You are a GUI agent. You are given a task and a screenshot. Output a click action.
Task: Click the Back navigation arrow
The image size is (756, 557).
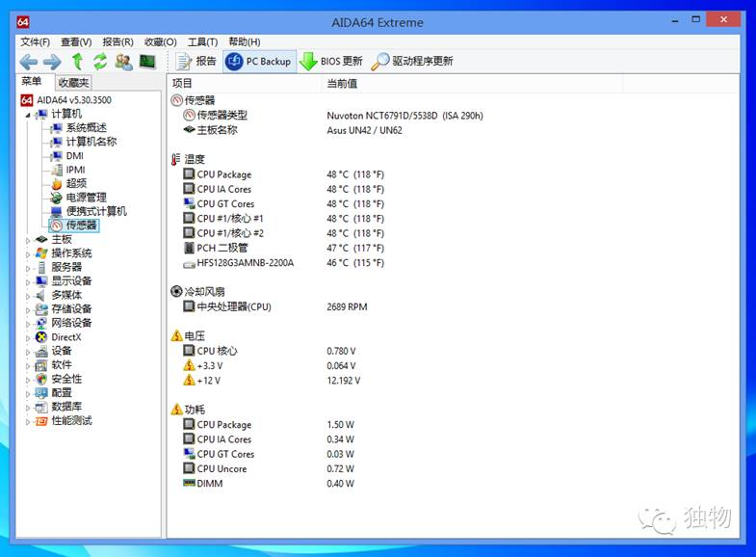tap(28, 62)
